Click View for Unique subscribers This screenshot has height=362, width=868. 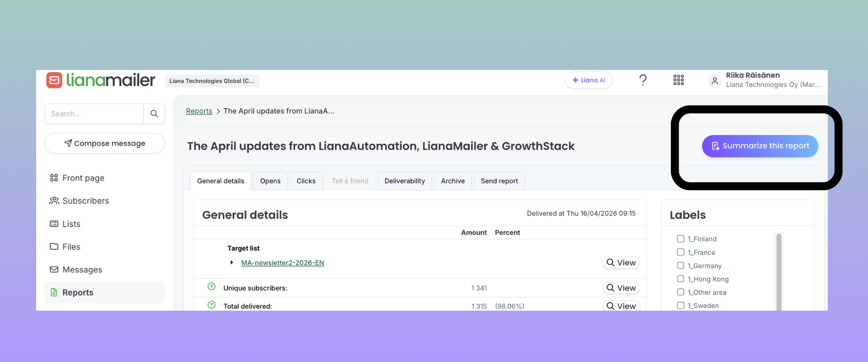(x=621, y=288)
